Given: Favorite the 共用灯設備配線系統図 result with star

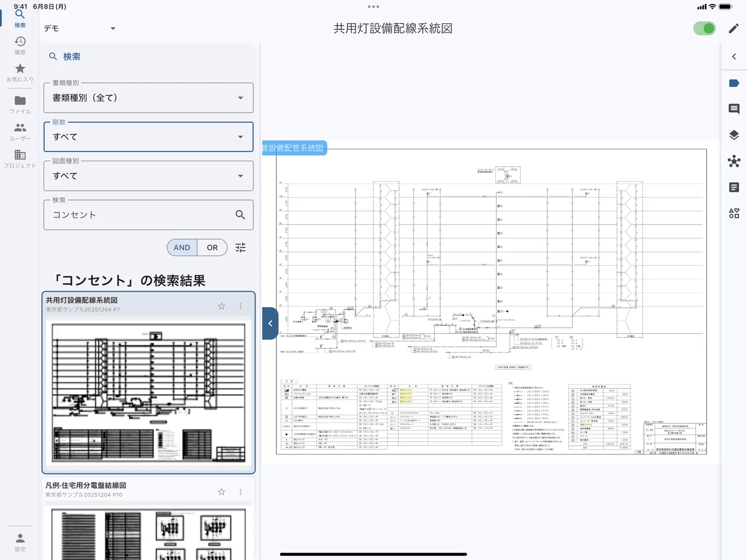Looking at the screenshot, I should (221, 306).
